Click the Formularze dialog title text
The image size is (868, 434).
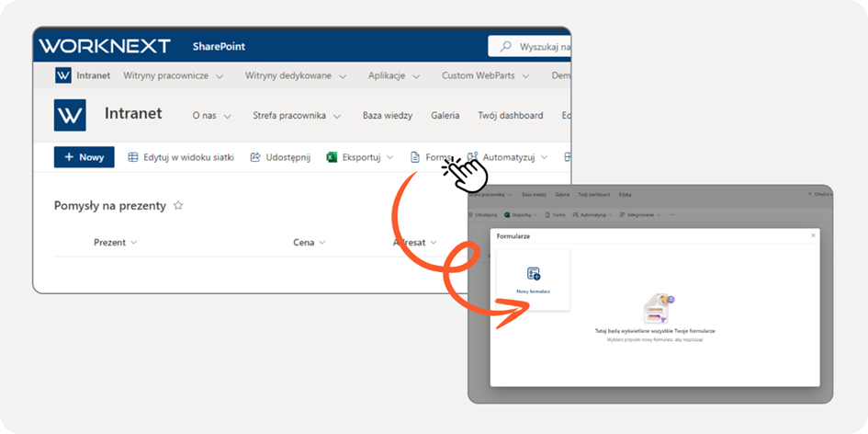513,236
